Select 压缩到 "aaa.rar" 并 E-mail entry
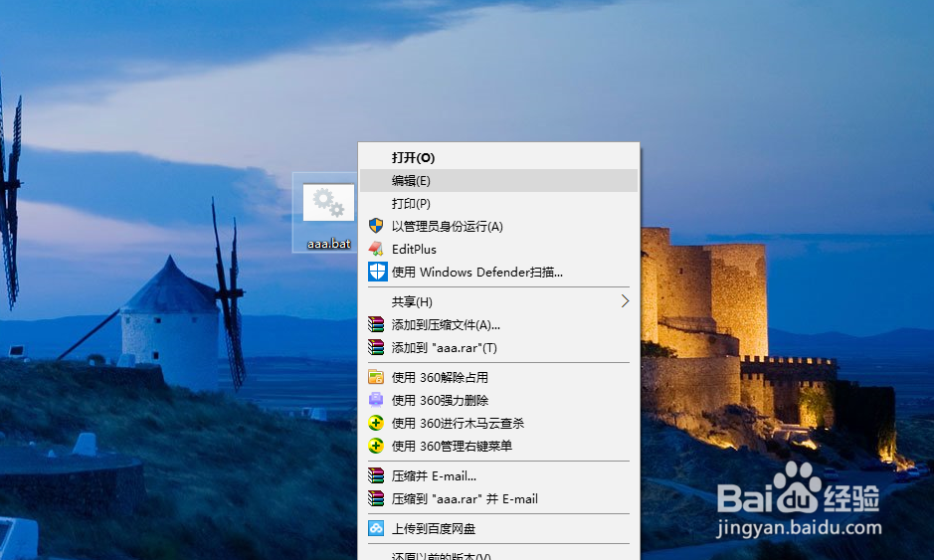 [x=499, y=498]
